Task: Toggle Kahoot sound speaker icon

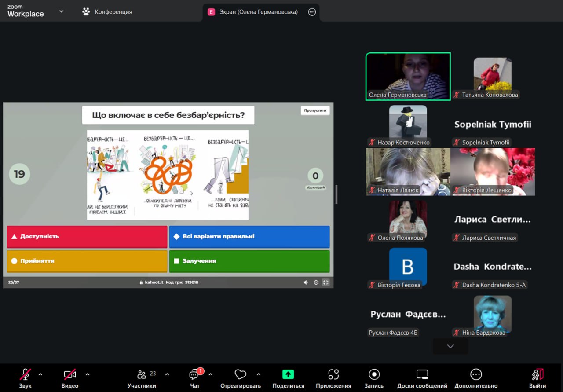Action: (x=306, y=282)
